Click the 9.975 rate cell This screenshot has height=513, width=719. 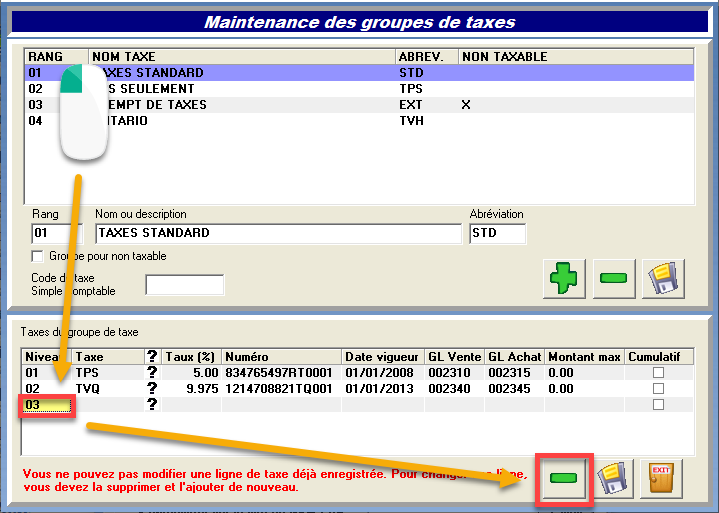192,388
